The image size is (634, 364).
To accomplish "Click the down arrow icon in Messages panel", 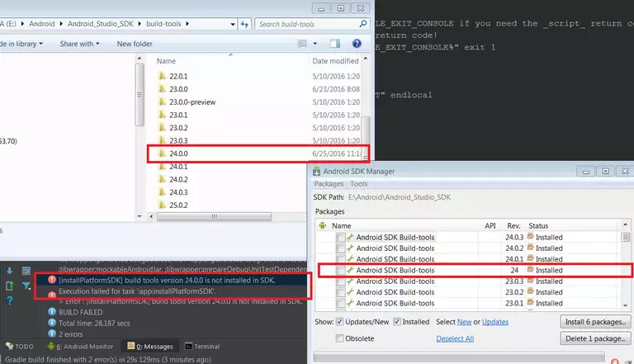I will pos(9,269).
